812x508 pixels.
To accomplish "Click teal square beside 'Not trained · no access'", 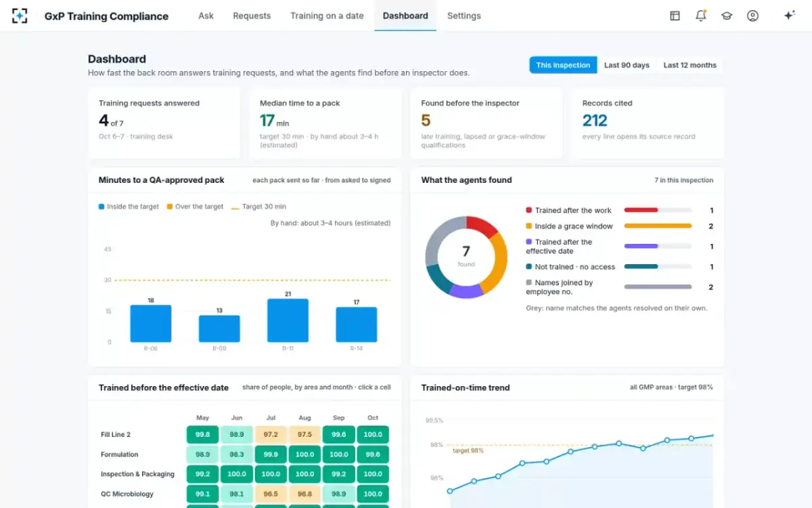I will pyautogui.click(x=528, y=267).
